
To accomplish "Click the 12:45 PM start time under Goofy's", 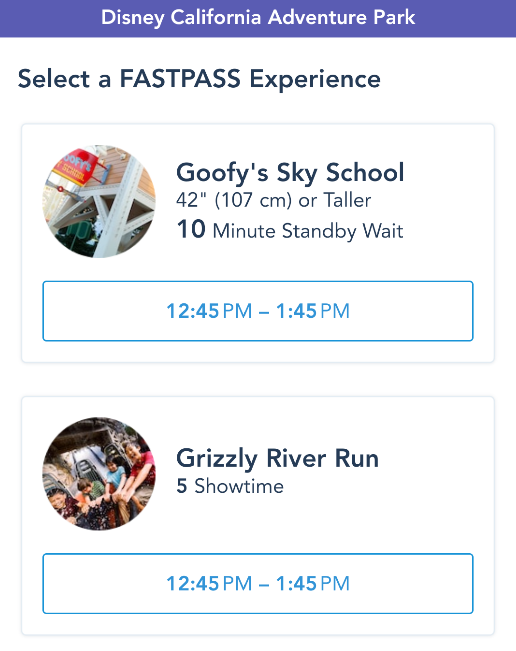I will pos(209,311).
